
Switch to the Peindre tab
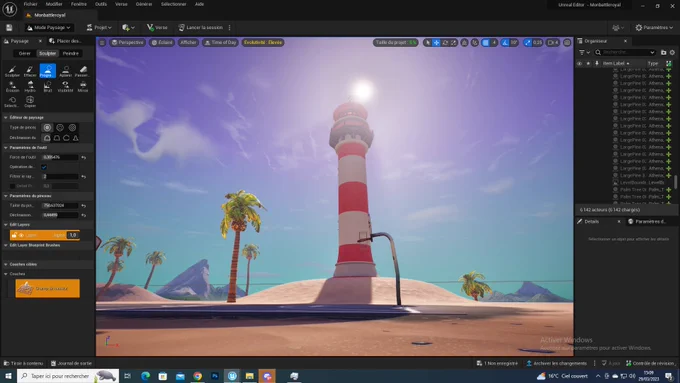point(71,53)
